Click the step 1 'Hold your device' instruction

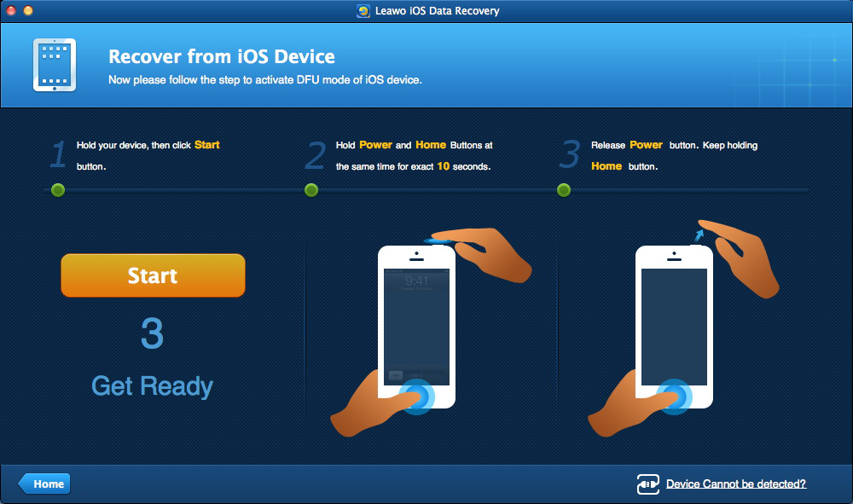148,155
